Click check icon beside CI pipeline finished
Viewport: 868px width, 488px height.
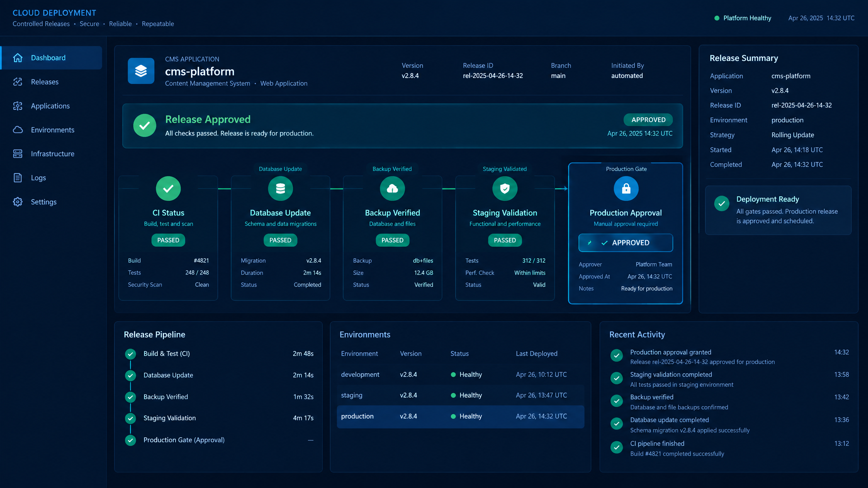(617, 447)
